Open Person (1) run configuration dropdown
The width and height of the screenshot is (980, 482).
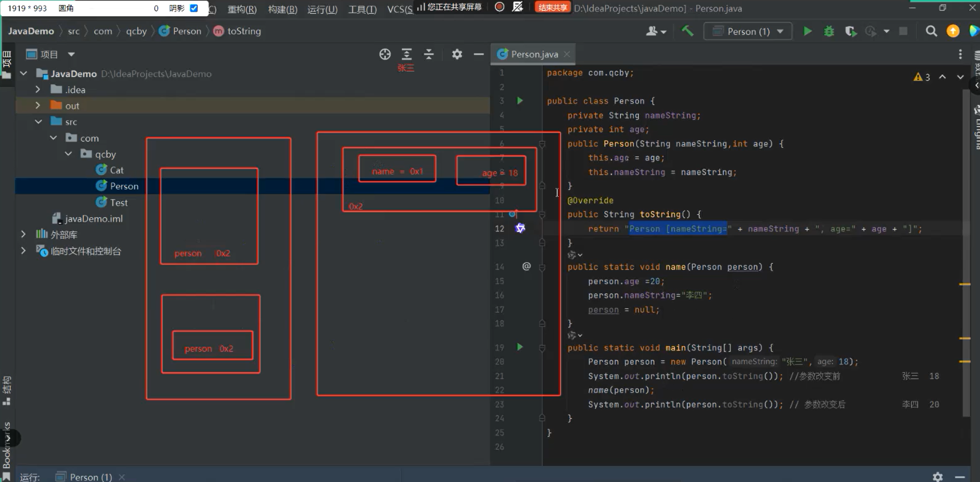click(748, 31)
